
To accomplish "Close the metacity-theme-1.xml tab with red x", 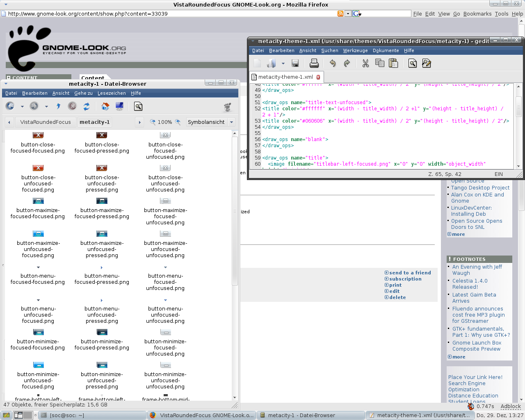I will (318, 77).
